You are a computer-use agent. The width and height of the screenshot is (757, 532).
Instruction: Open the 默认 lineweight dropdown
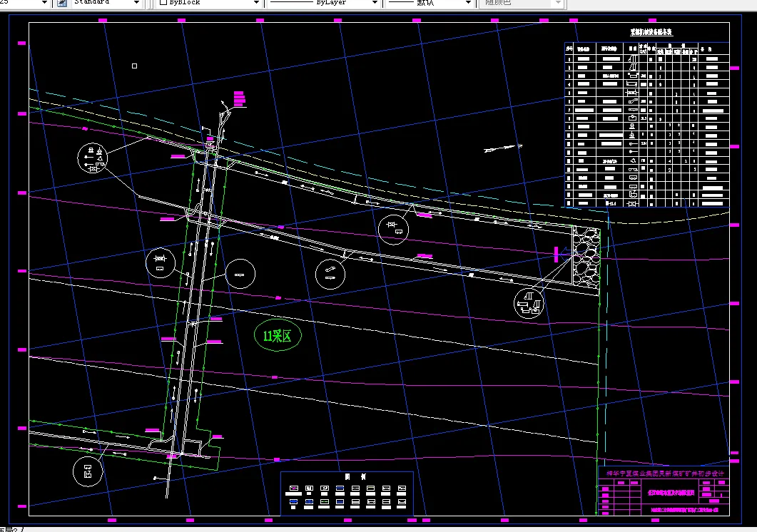(468, 2)
